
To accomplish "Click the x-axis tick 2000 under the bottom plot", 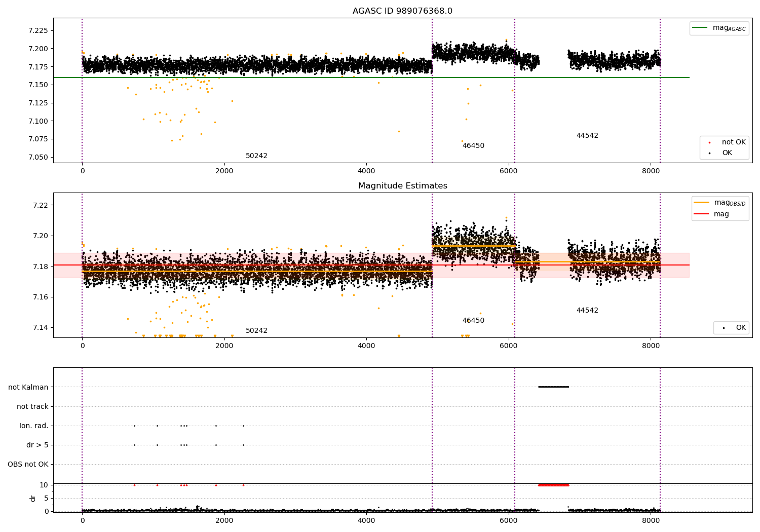I will (x=224, y=520).
